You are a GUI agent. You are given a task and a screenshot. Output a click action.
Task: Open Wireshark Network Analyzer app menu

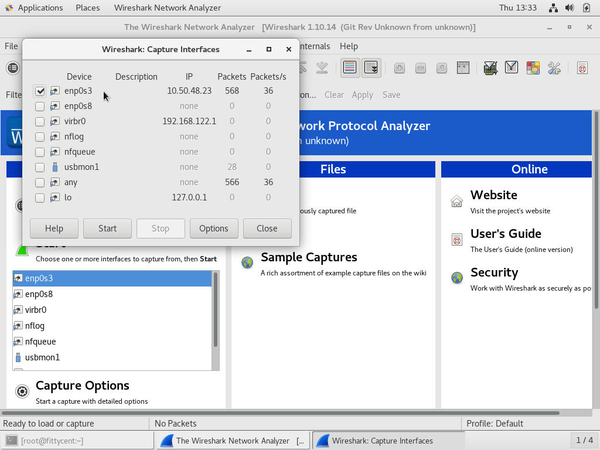point(167,8)
